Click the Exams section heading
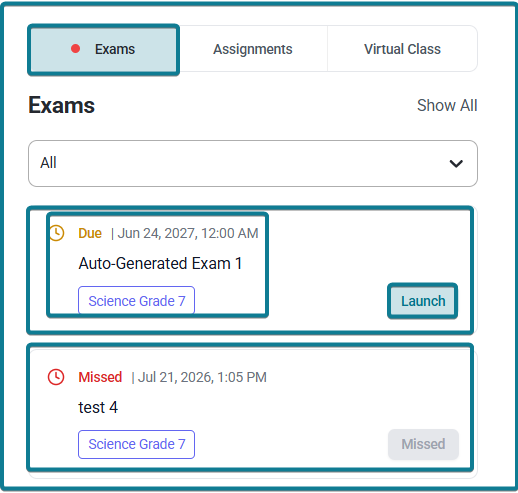 [x=62, y=105]
